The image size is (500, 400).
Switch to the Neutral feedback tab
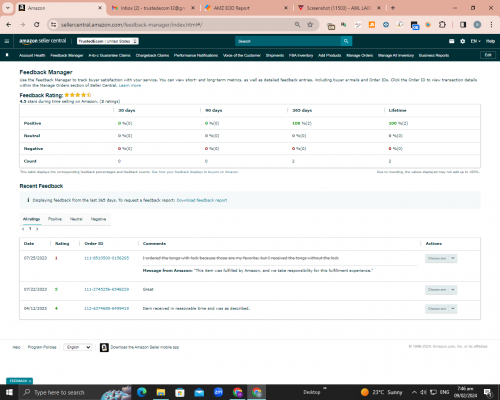pyautogui.click(x=76, y=219)
